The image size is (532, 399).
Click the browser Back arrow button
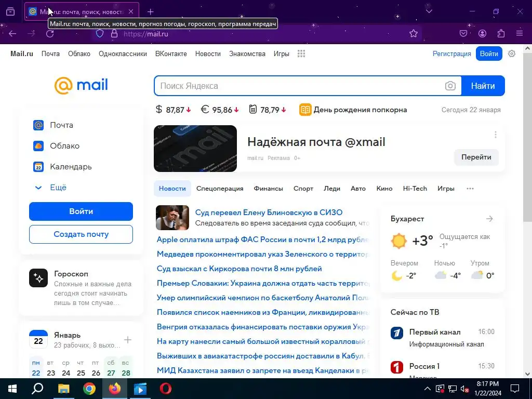[x=12, y=34]
